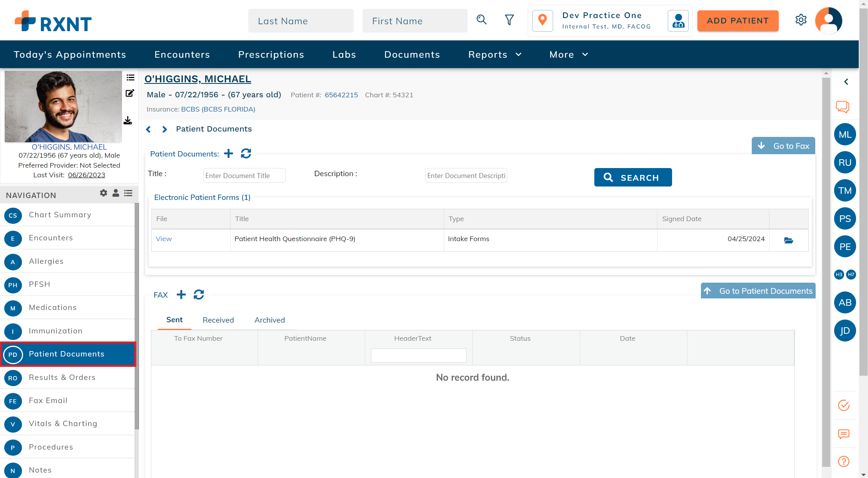Click the Enter Document Title field
This screenshot has width=868, height=478.
point(244,175)
